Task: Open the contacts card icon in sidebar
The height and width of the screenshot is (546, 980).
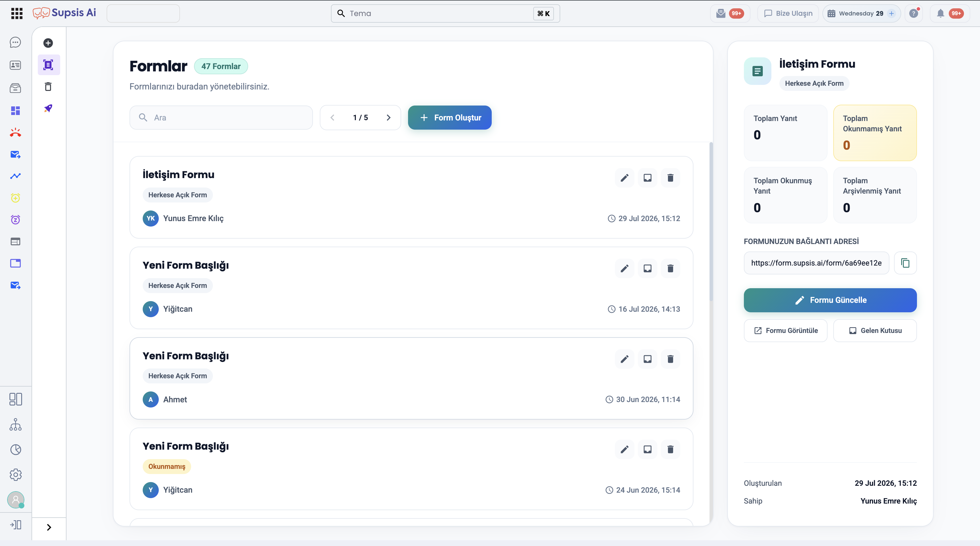Action: [x=15, y=65]
